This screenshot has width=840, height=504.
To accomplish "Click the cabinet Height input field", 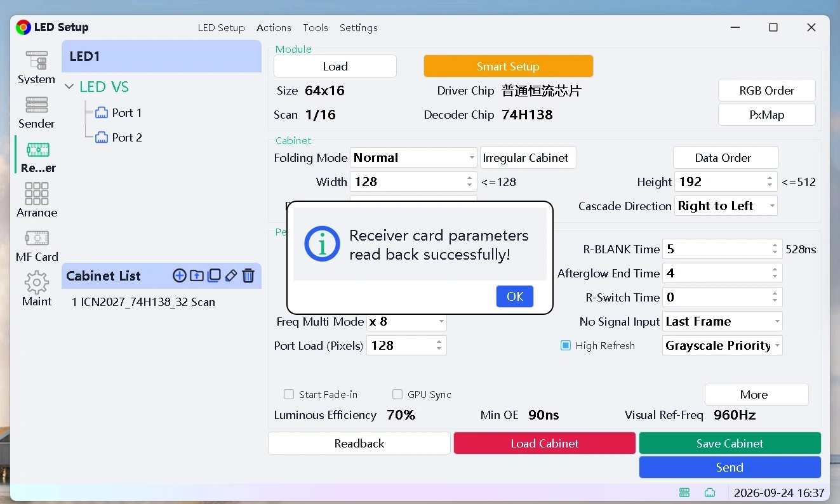I will 726,182.
